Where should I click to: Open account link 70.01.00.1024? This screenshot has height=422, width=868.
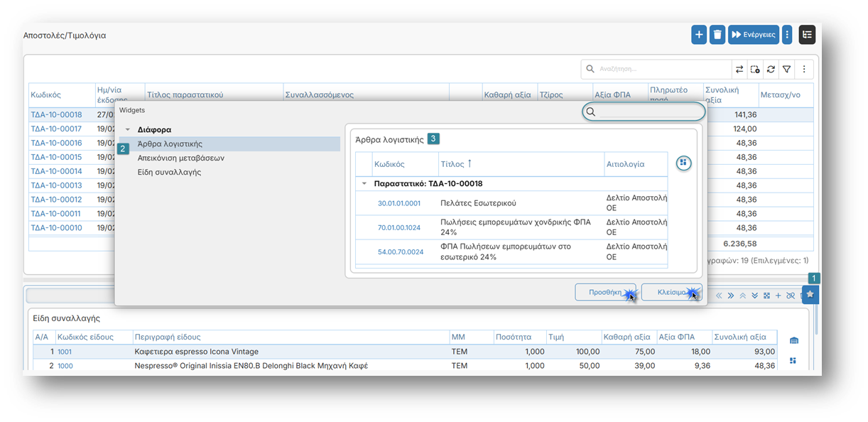[400, 227]
